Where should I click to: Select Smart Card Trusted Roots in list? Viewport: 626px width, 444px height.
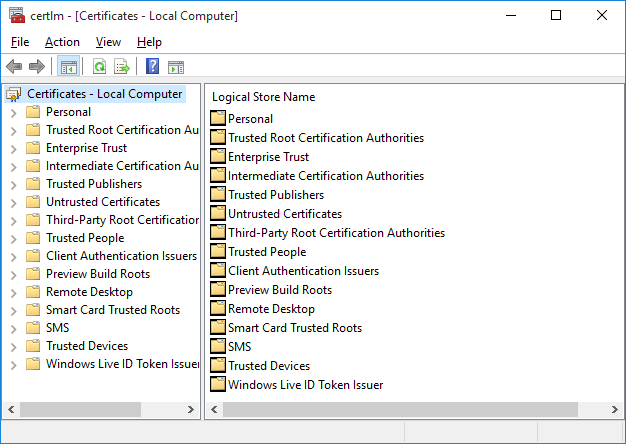coord(294,328)
